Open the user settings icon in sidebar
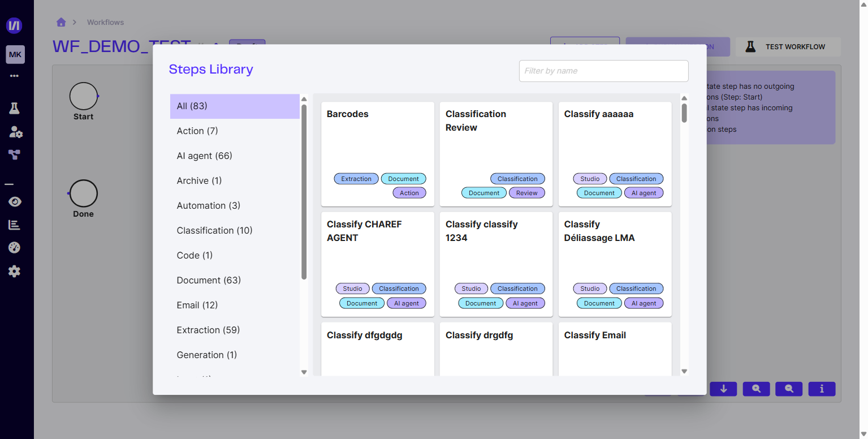Image resolution: width=868 pixels, height=439 pixels. coord(15,132)
